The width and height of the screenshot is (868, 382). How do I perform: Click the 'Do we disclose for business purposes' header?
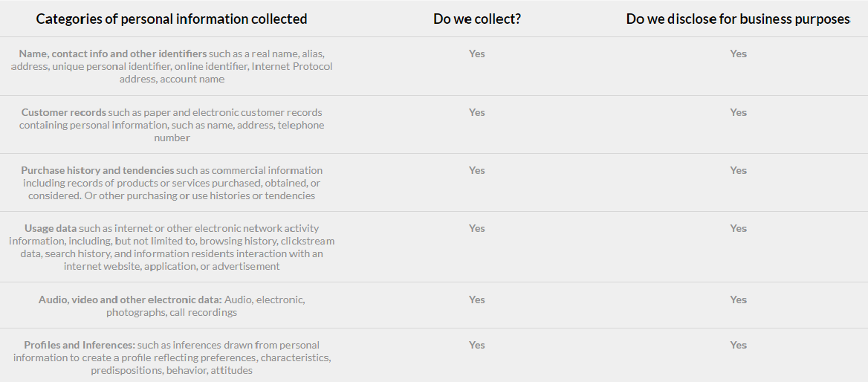pos(738,19)
